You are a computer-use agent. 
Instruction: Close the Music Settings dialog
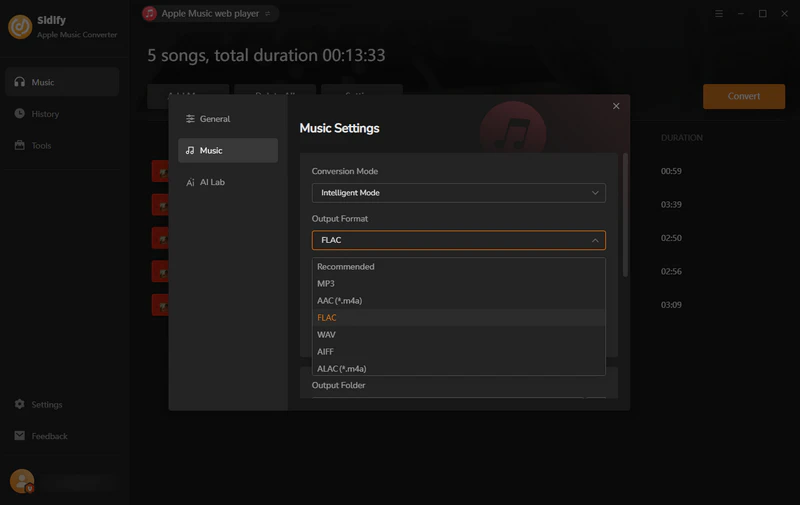point(616,106)
